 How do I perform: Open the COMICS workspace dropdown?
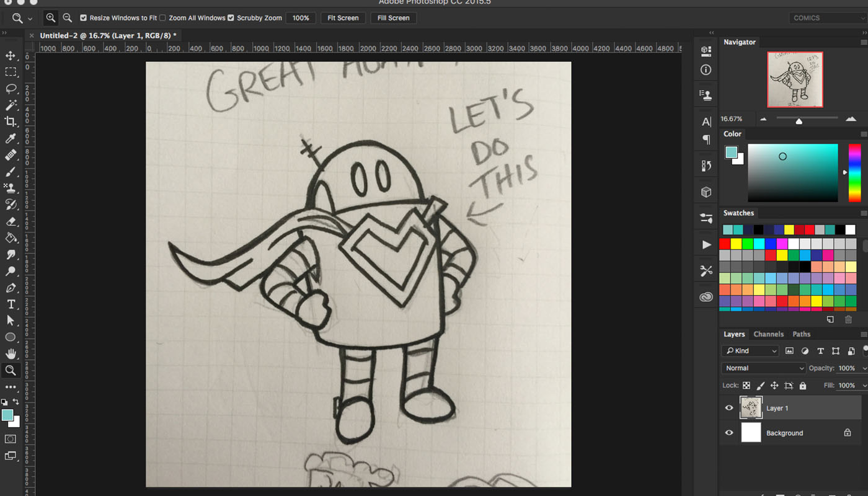(x=827, y=18)
